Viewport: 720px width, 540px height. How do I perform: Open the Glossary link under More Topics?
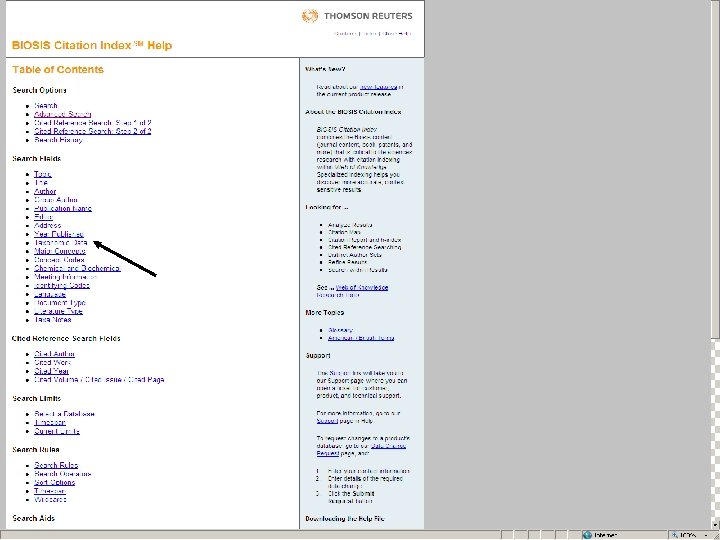(341, 330)
